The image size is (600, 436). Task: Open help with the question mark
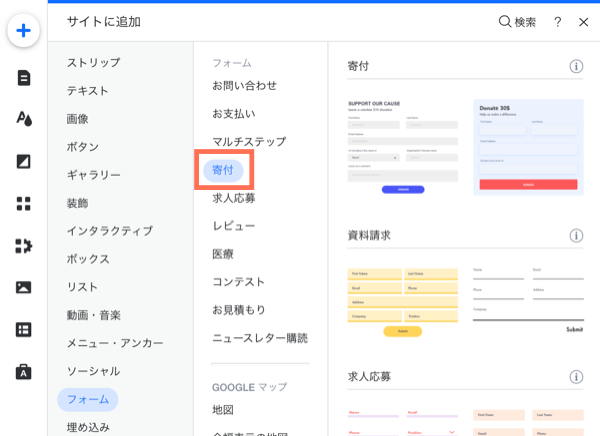click(558, 22)
